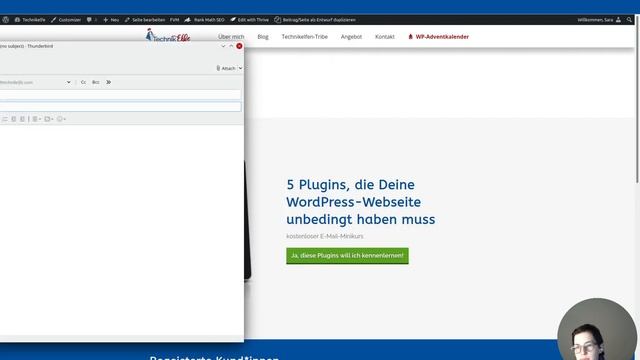Click the outdent icon in Thunderbird formatting bar
This screenshot has width=640, height=360.
tap(13, 119)
